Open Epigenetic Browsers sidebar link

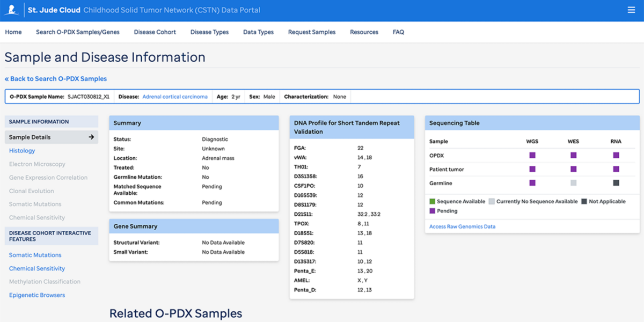37,295
